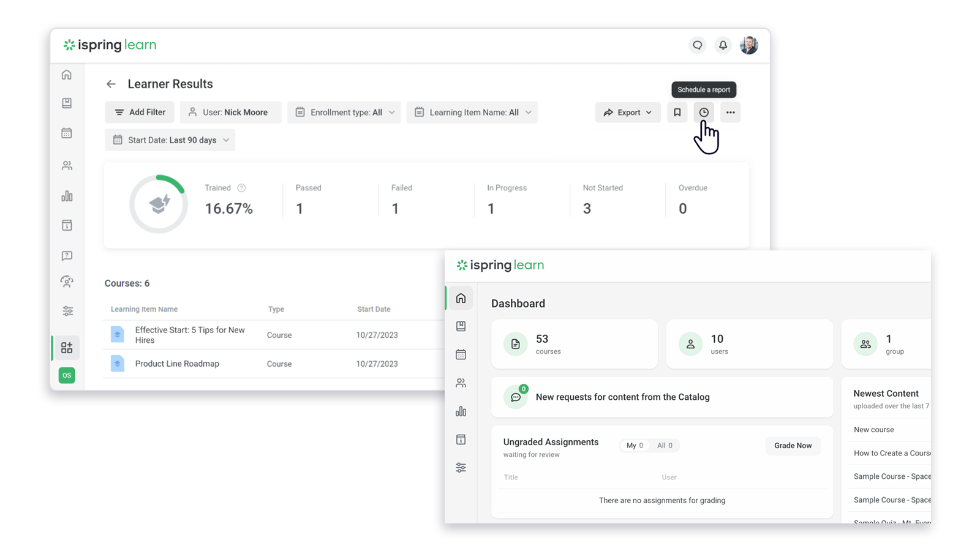This screenshot has height=551, width=980.
Task: Open the chat messages icon in header
Action: [x=697, y=45]
